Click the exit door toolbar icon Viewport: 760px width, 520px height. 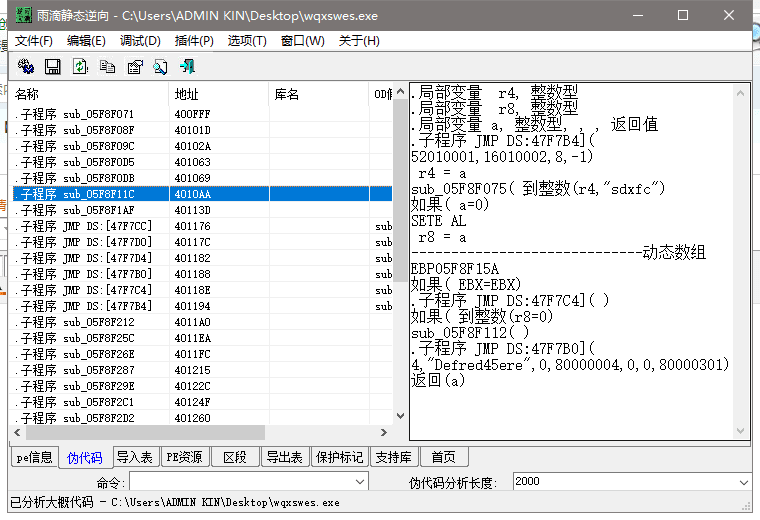click(x=187, y=66)
